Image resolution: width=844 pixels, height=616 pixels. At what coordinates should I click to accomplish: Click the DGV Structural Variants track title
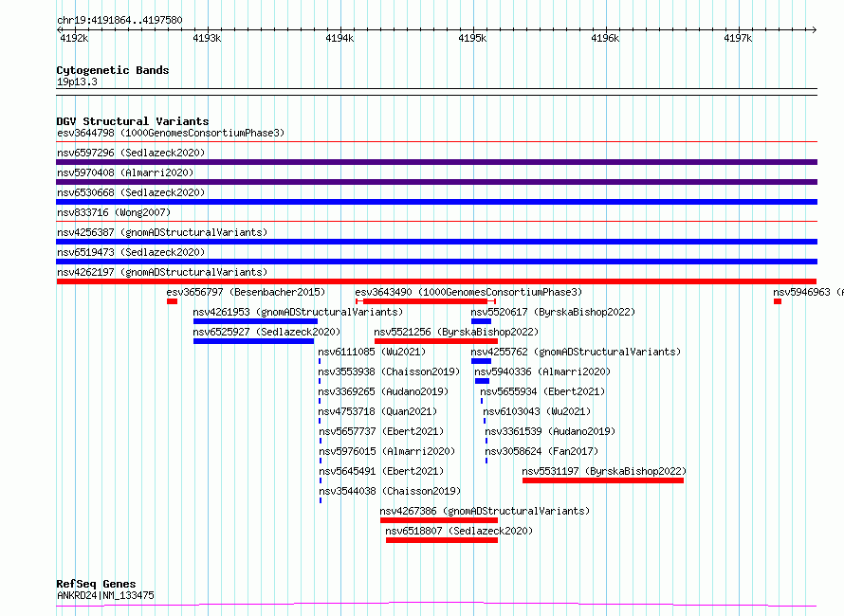133,121
